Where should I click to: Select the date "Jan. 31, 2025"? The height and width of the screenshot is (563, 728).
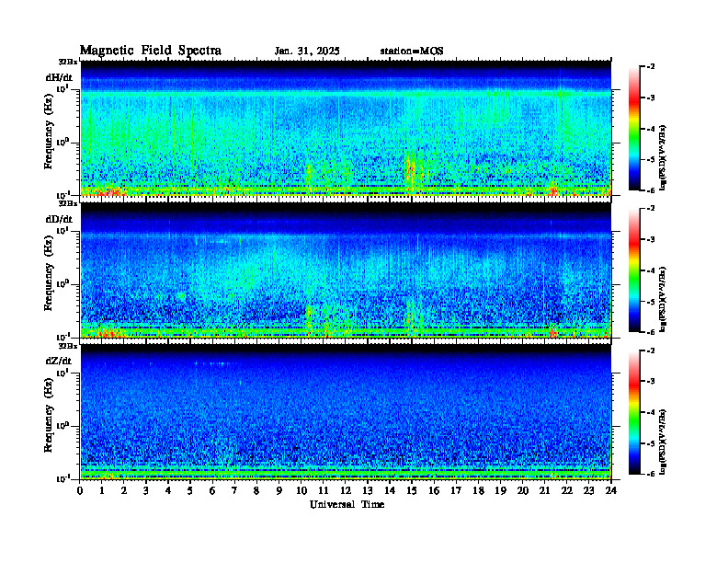click(x=307, y=52)
